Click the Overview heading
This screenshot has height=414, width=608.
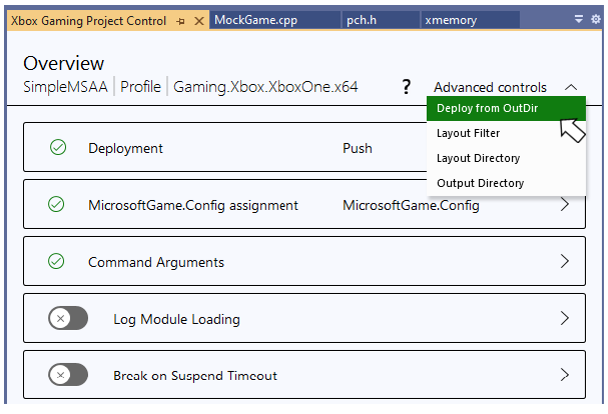(x=64, y=63)
